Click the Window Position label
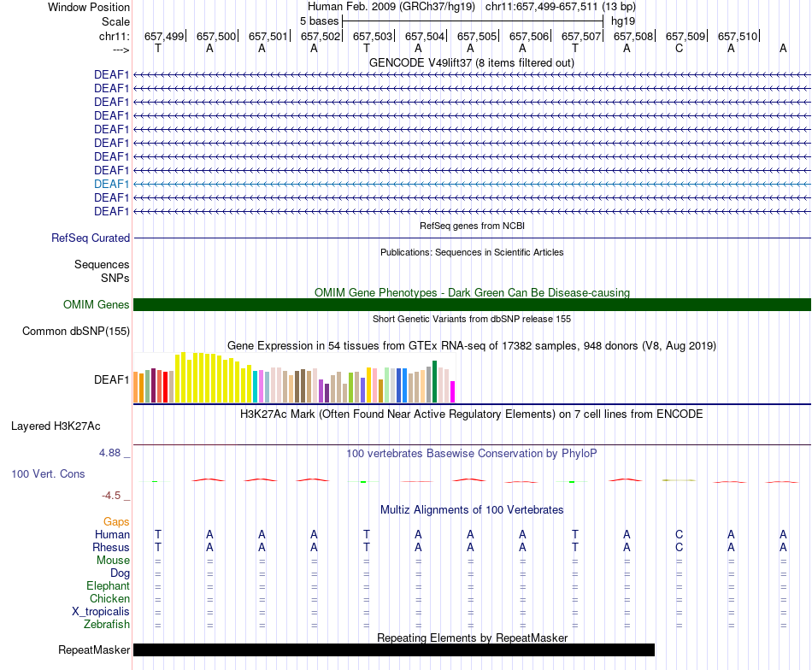Viewport: 812px width, 670px height. [x=89, y=7]
